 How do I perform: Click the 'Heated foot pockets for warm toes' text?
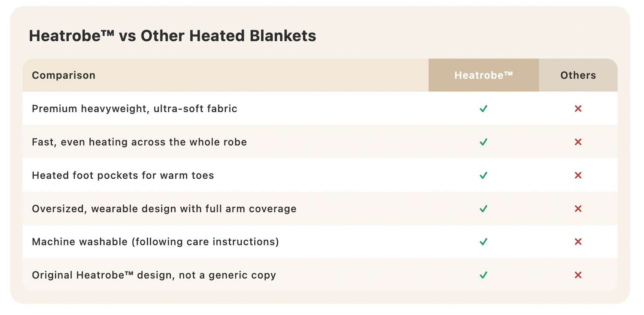(123, 175)
